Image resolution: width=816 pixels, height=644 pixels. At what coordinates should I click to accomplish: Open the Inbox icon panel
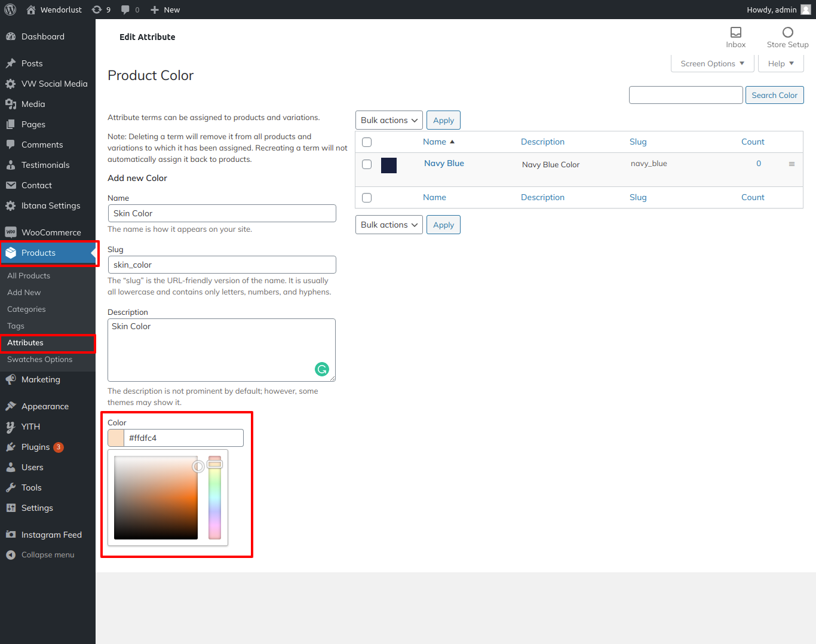tap(735, 33)
